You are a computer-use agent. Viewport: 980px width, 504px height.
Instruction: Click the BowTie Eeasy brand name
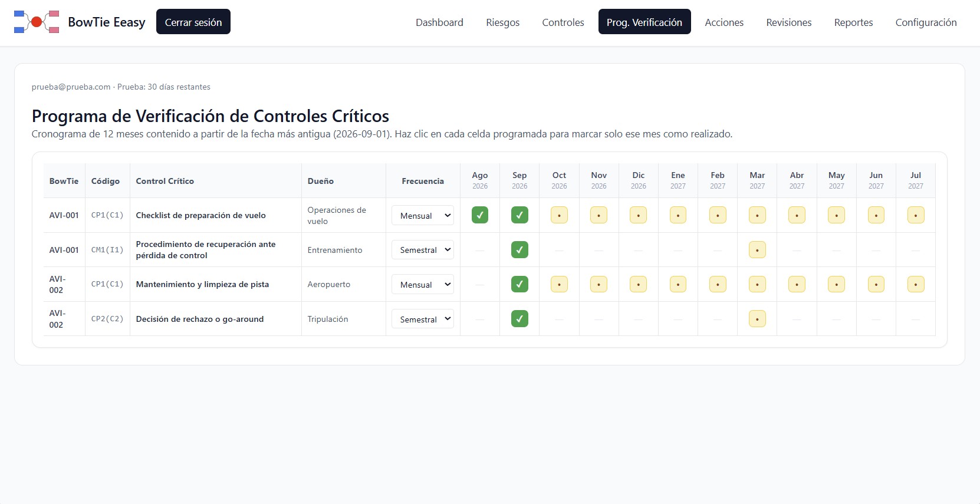point(107,22)
